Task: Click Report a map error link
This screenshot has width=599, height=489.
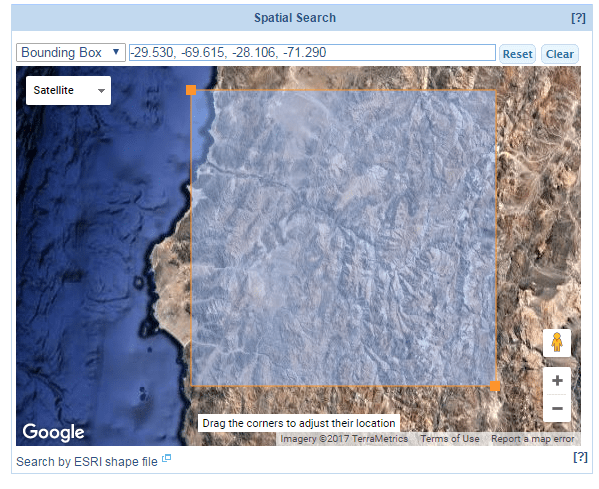Action: pyautogui.click(x=532, y=439)
